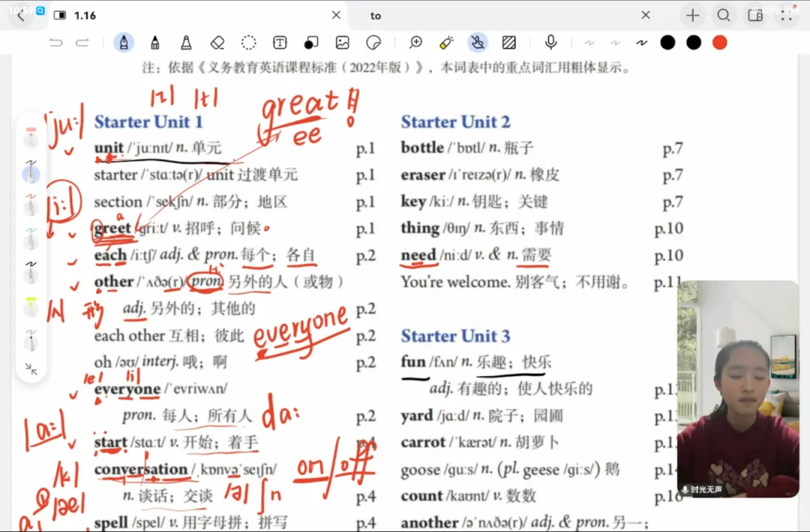Click the speaker's video thumbnail
Viewport: 810px width, 532px height.
738,390
